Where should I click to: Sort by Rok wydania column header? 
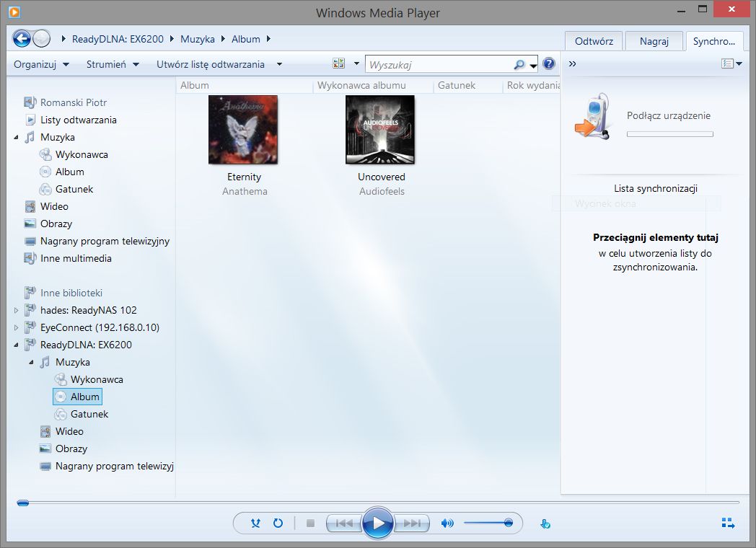click(x=532, y=85)
